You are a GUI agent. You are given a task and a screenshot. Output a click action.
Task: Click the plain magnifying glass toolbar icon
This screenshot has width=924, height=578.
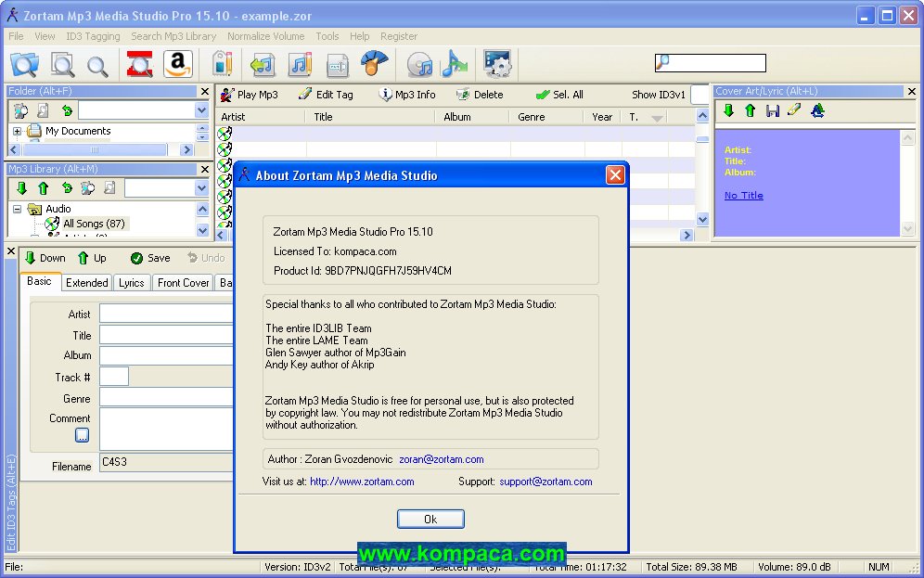(97, 66)
